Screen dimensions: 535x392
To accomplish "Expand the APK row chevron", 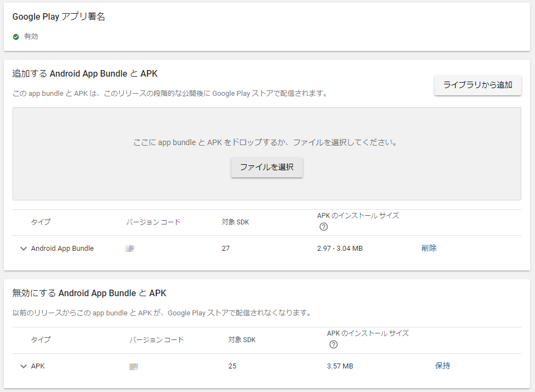I will coord(24,366).
